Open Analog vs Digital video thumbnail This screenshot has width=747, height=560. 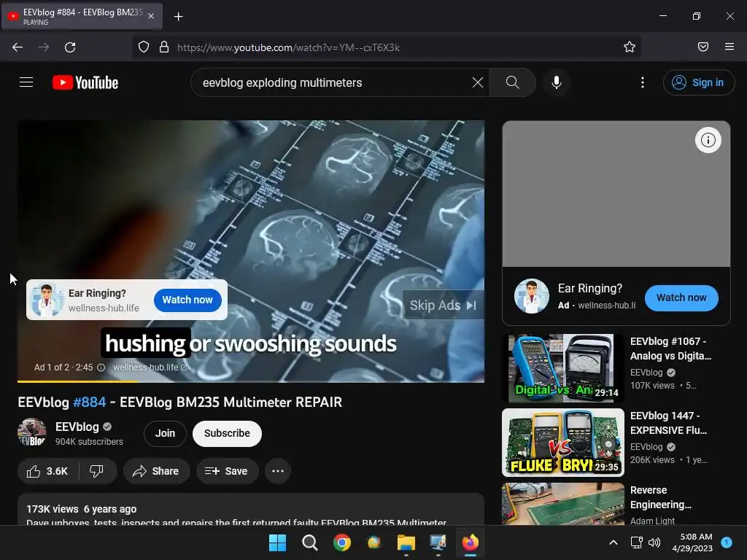point(563,368)
